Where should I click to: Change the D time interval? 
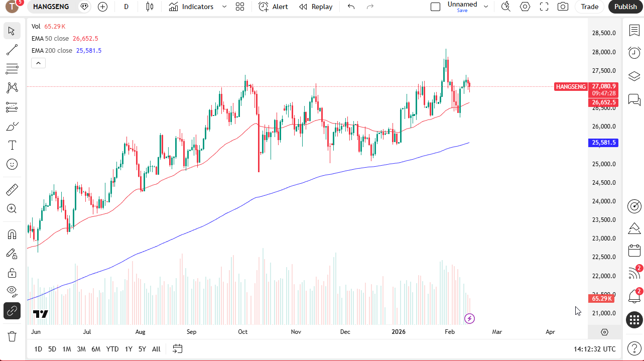[x=126, y=7]
